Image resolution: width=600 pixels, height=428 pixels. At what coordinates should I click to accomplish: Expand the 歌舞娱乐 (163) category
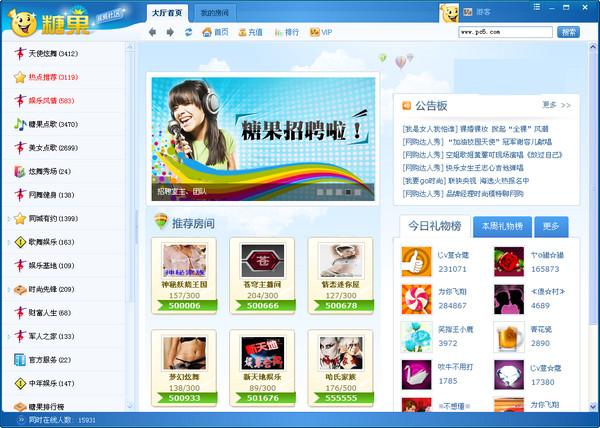(9, 242)
